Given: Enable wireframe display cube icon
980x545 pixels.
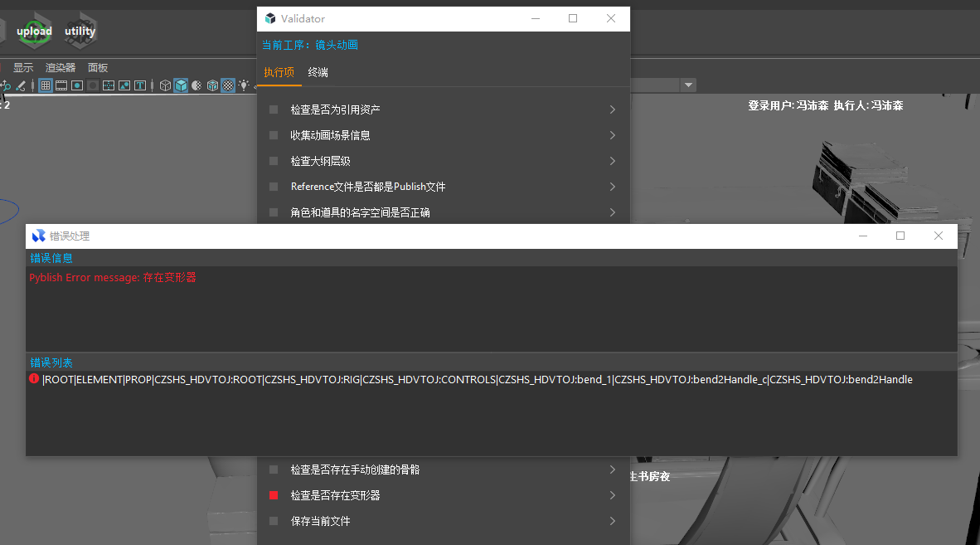Looking at the screenshot, I should coord(165,85).
